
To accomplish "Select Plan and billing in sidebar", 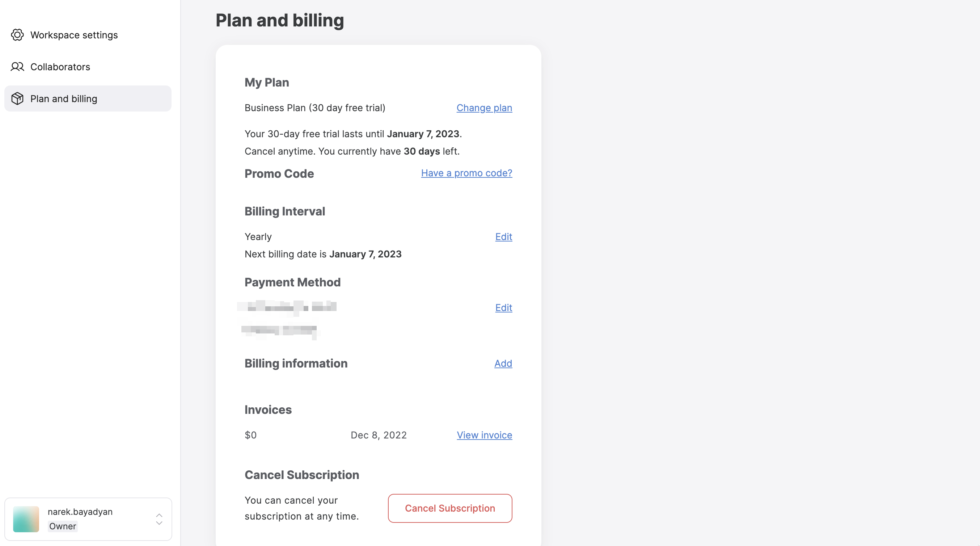I will (88, 98).
